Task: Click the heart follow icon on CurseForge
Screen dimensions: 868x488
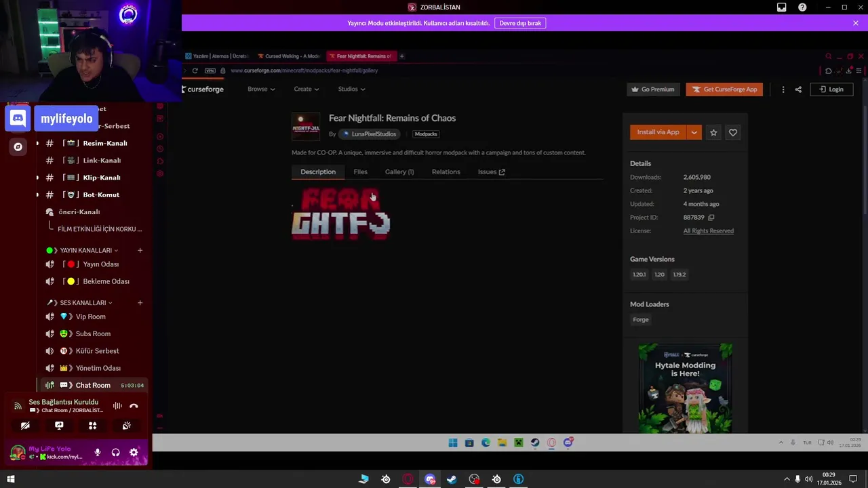Action: [x=732, y=133]
